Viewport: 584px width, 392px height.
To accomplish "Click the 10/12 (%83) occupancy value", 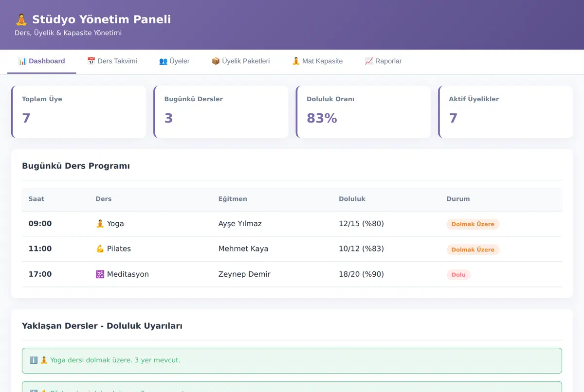I will (x=361, y=249).
